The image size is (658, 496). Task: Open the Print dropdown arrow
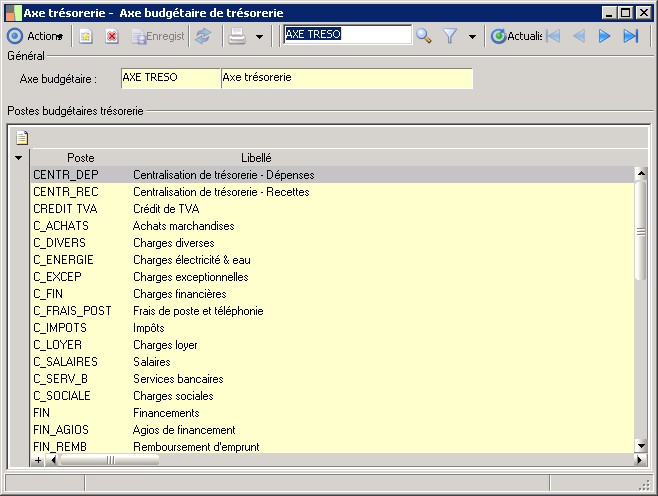point(259,36)
